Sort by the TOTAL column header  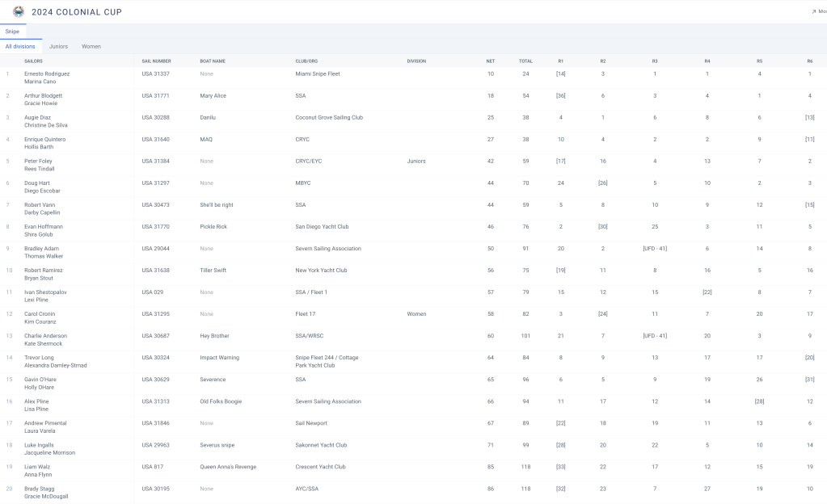[x=525, y=61]
